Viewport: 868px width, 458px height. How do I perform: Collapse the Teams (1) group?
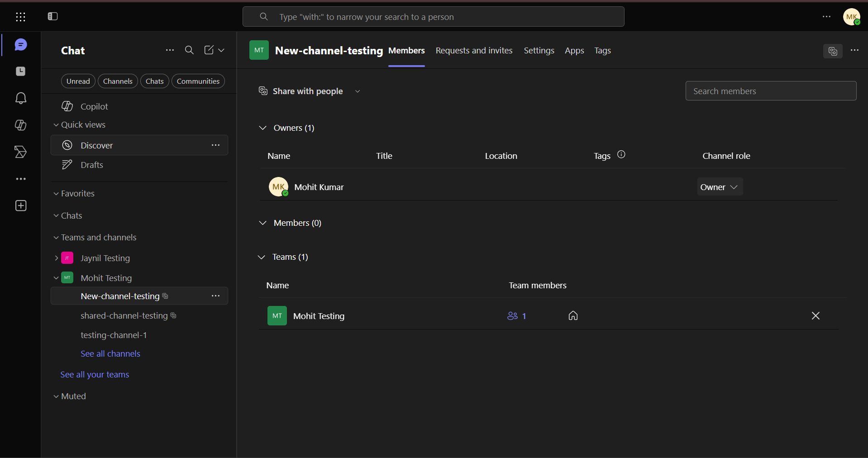[262, 257]
